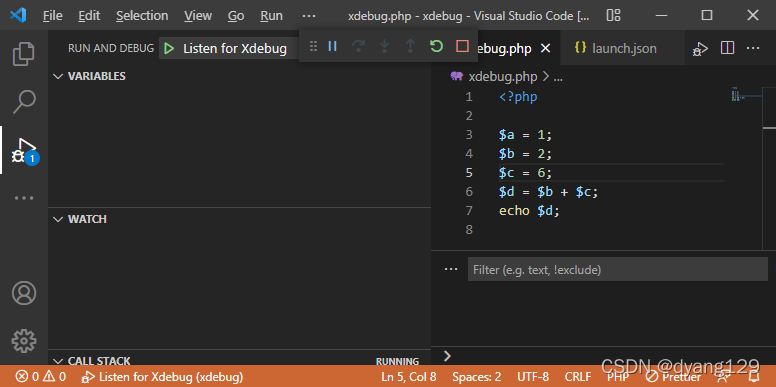Open the Manage gear icon
The image size is (776, 387).
[24, 340]
